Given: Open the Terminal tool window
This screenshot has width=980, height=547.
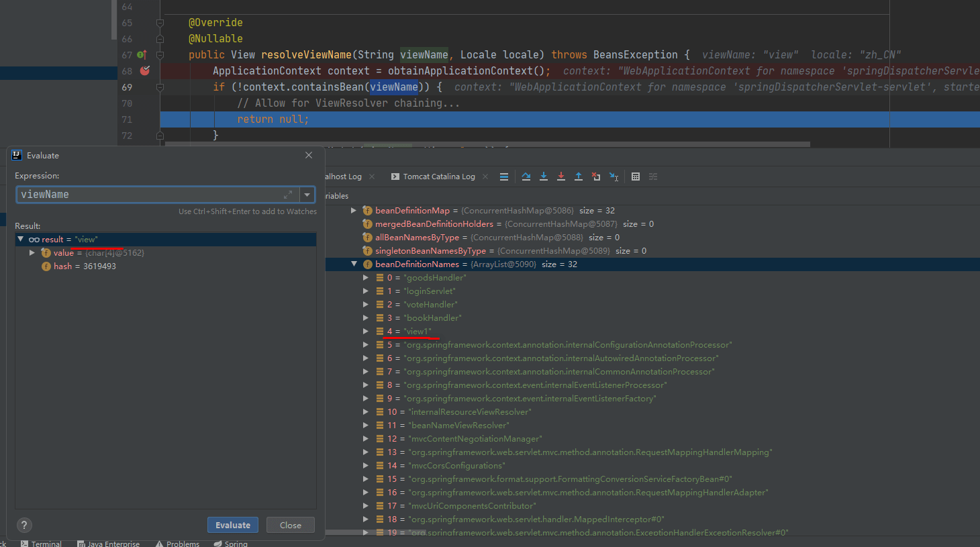Looking at the screenshot, I should point(41,544).
